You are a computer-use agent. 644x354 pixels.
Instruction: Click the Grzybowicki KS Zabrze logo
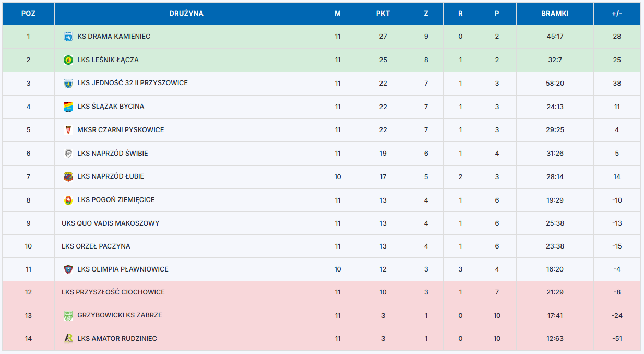click(x=68, y=315)
